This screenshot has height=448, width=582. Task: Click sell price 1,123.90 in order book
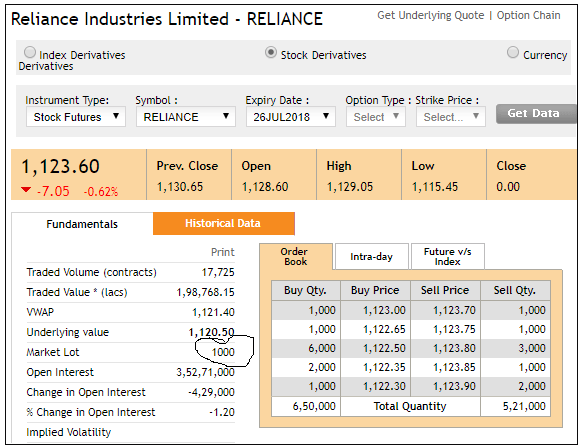tap(454, 386)
